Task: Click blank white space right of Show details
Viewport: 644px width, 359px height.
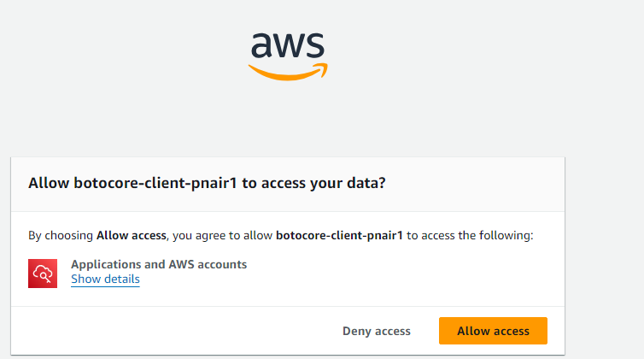Action: (342, 280)
